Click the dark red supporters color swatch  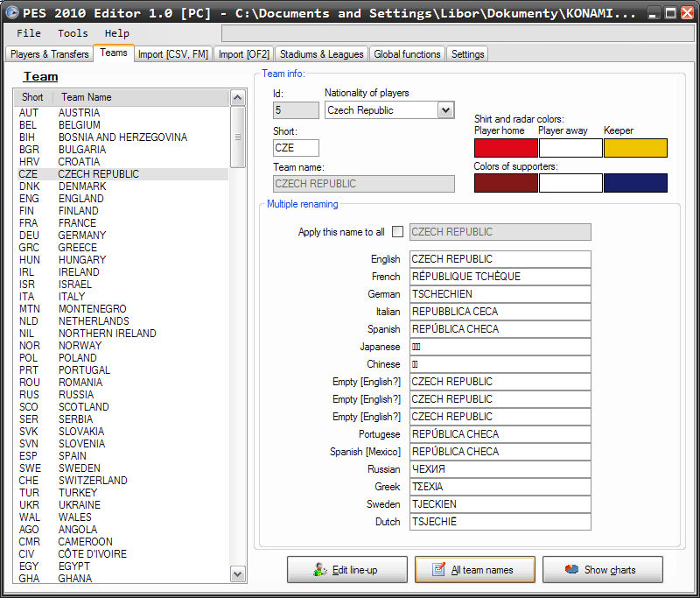tap(506, 183)
